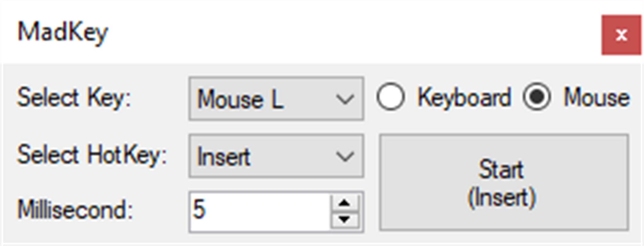Viewport: 644px width, 246px height.
Task: Click the Millisecond: label
Action: (75, 210)
